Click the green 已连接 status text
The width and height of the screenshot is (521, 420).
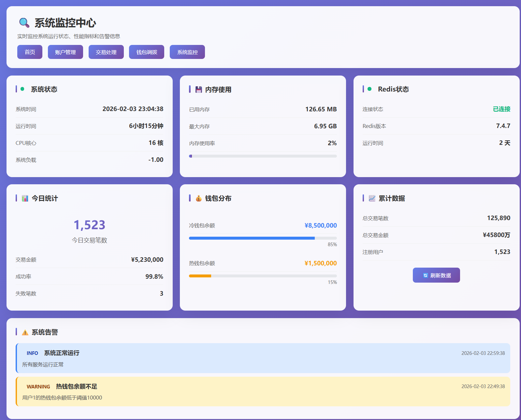pos(502,109)
